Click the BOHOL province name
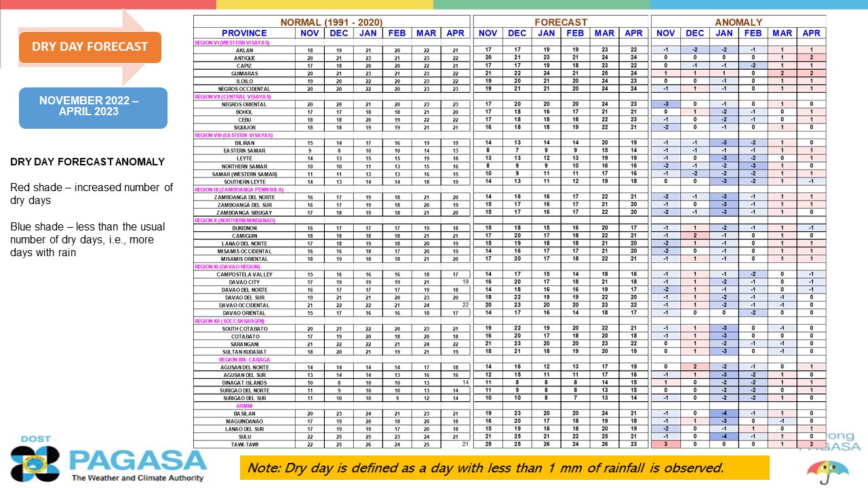 point(244,112)
